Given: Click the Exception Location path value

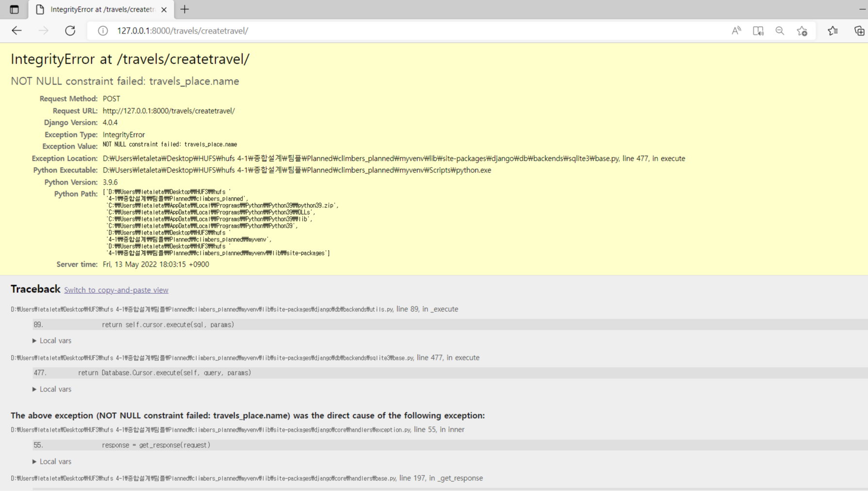Looking at the screenshot, I should pos(394,158).
